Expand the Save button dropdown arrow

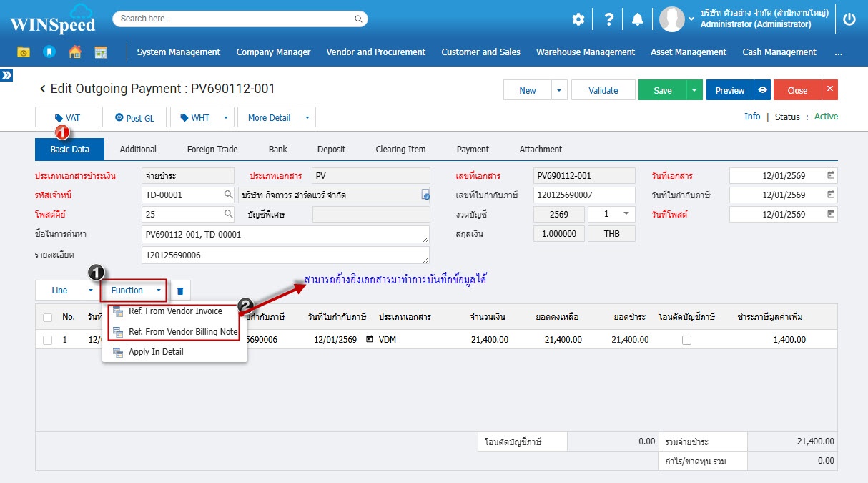[694, 90]
